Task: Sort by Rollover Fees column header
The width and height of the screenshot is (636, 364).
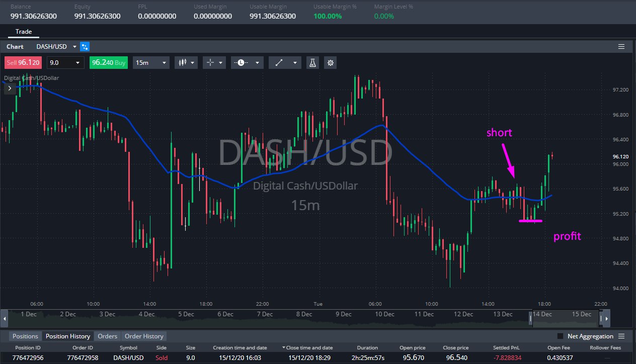Action: pos(605,348)
